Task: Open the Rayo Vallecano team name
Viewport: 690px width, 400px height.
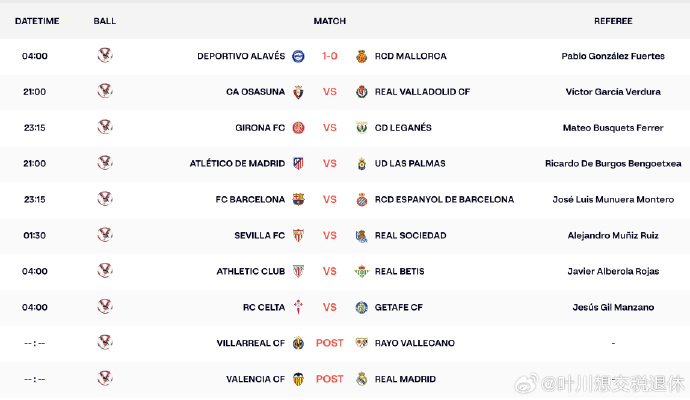Action: click(414, 343)
